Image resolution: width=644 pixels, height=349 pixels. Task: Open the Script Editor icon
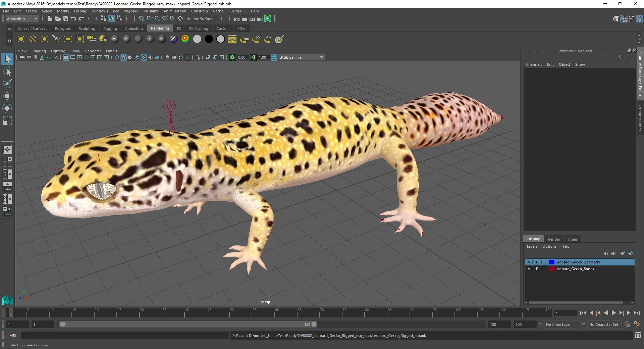pyautogui.click(x=638, y=335)
